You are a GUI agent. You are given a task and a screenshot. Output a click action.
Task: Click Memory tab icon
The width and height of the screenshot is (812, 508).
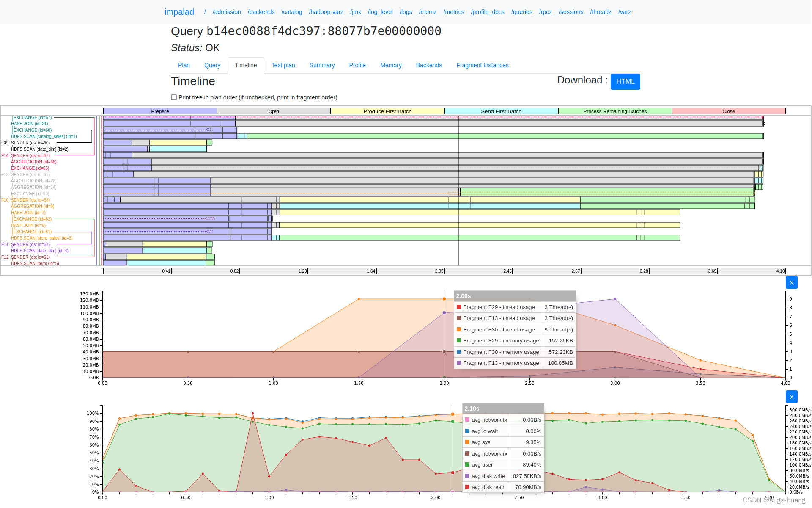coord(390,65)
